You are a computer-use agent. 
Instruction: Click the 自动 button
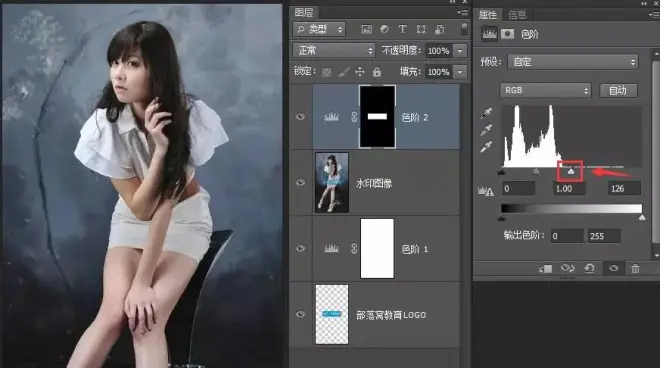[618, 90]
